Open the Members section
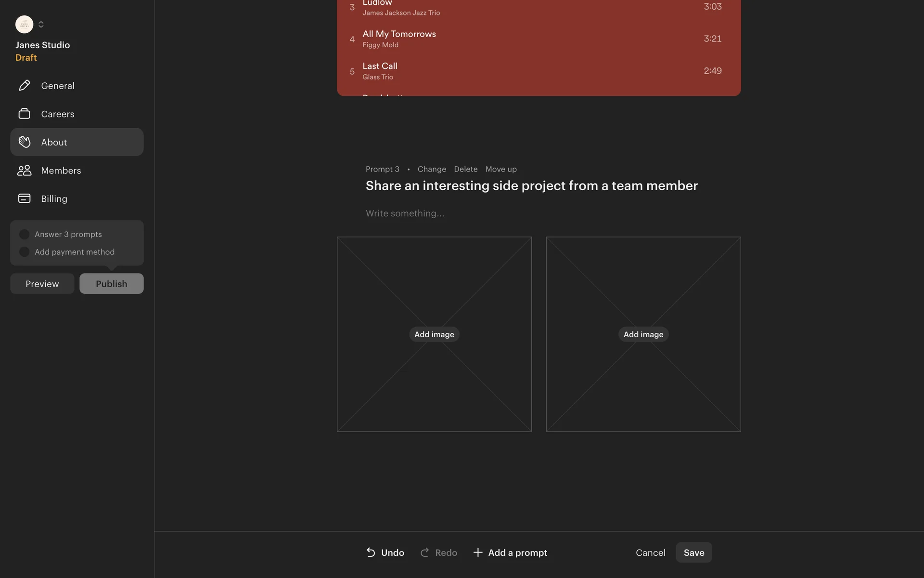 (61, 171)
